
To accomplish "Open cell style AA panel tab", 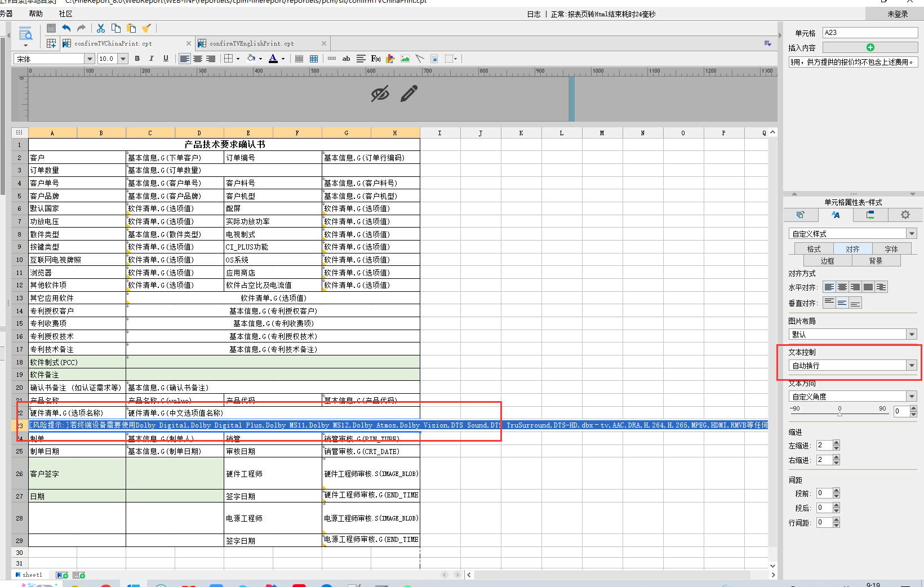I will [x=835, y=215].
